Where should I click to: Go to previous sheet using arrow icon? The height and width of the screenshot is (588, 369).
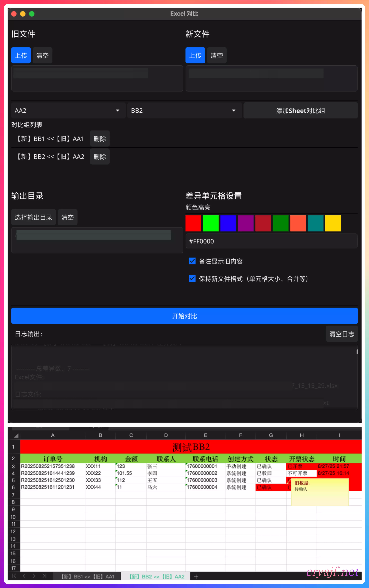tap(24, 576)
